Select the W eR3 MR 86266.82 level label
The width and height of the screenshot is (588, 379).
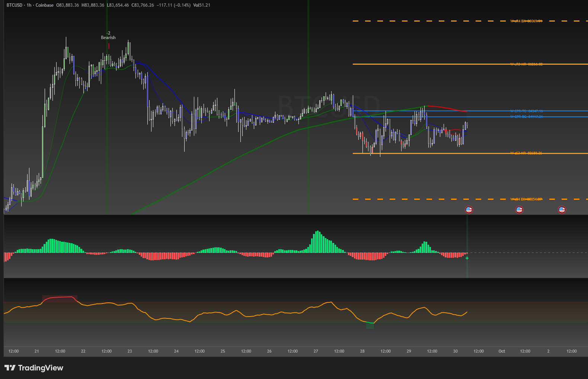point(526,64)
